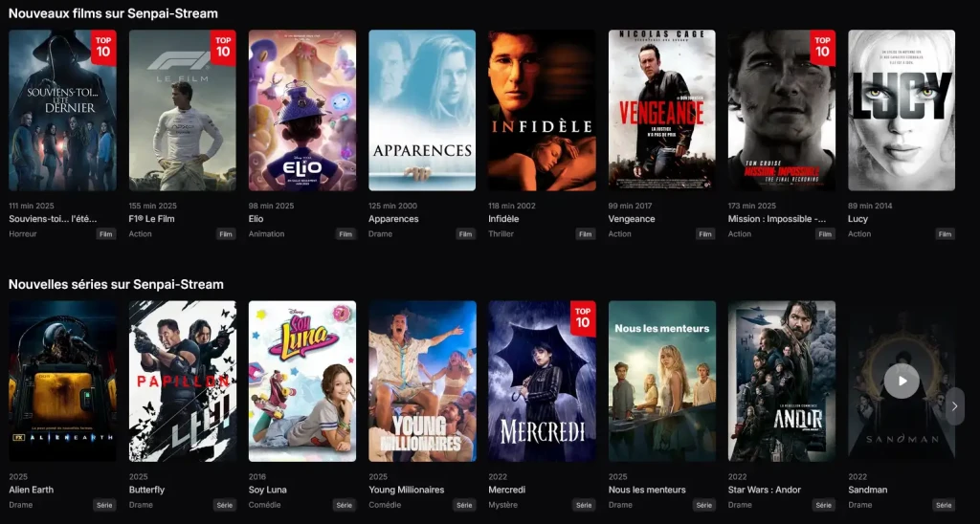Open the Vengeance poster with Nicolas Cage
This screenshot has height=524, width=980.
662,111
